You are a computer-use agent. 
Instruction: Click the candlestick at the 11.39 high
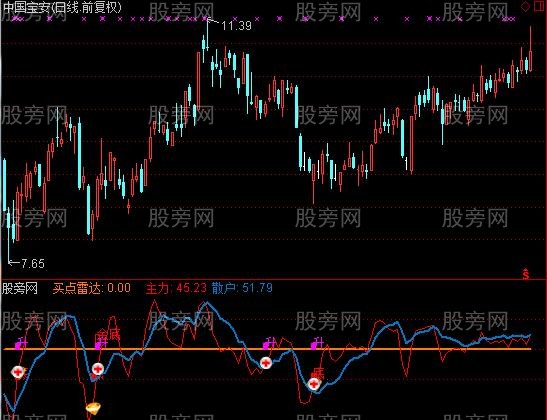tap(208, 35)
